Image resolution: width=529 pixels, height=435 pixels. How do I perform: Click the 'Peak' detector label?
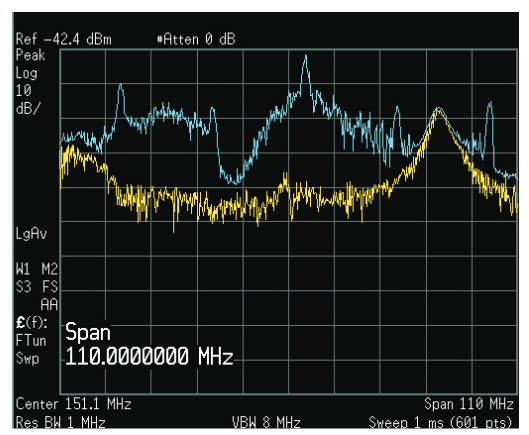click(30, 55)
